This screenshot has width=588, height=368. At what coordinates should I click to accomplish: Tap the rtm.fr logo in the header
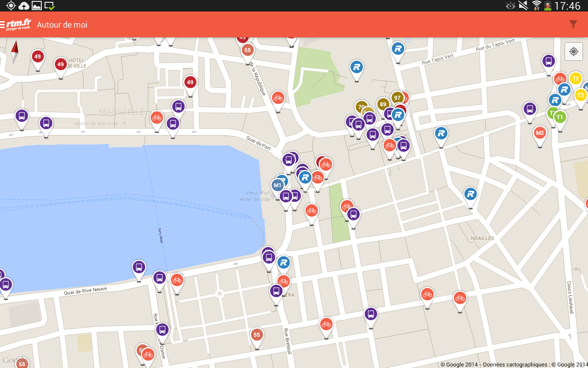coord(17,24)
